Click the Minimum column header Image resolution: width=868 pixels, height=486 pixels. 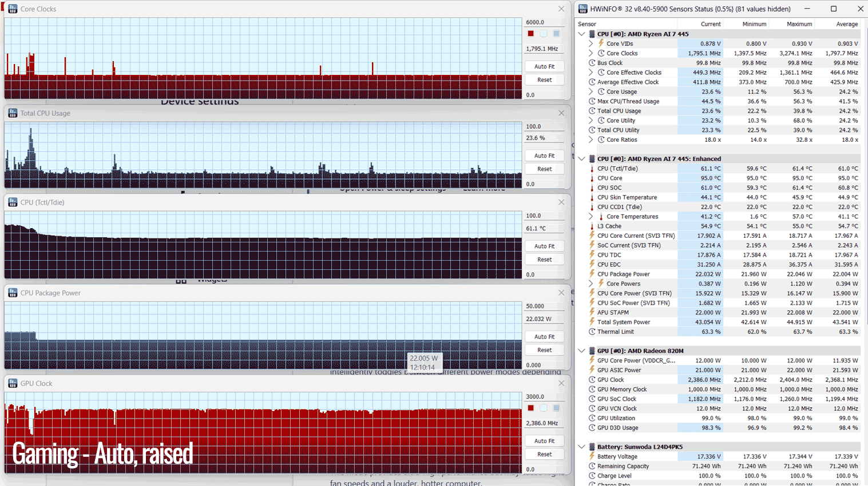(746, 24)
